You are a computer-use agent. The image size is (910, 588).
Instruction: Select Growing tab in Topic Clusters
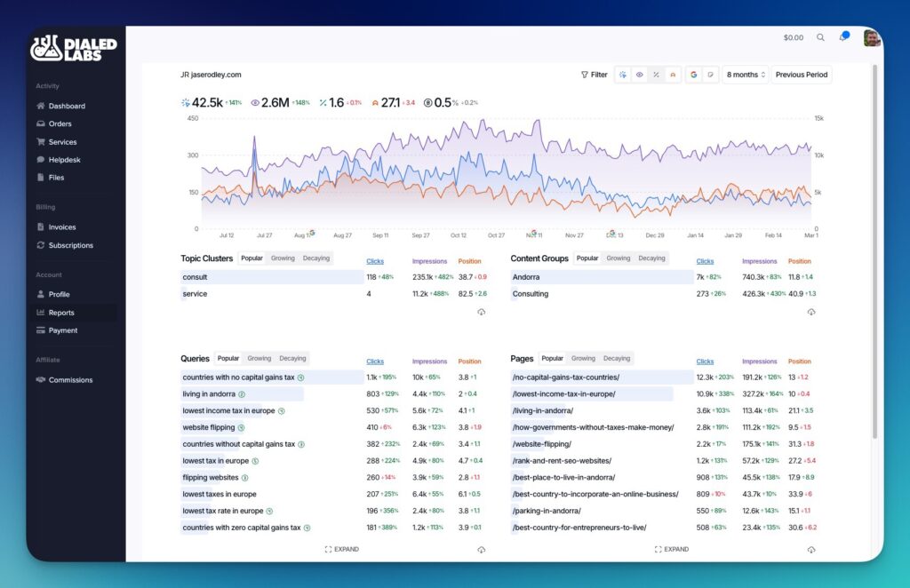283,258
